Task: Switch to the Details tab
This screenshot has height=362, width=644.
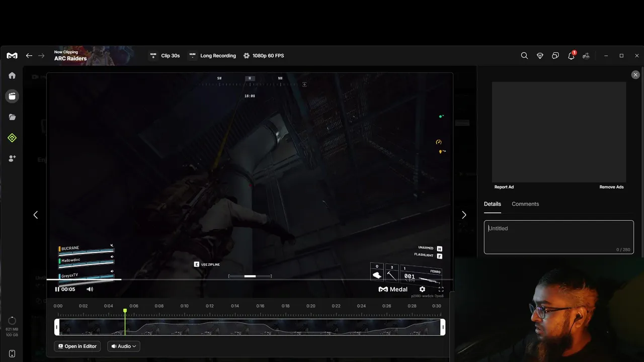Action: coord(493,204)
